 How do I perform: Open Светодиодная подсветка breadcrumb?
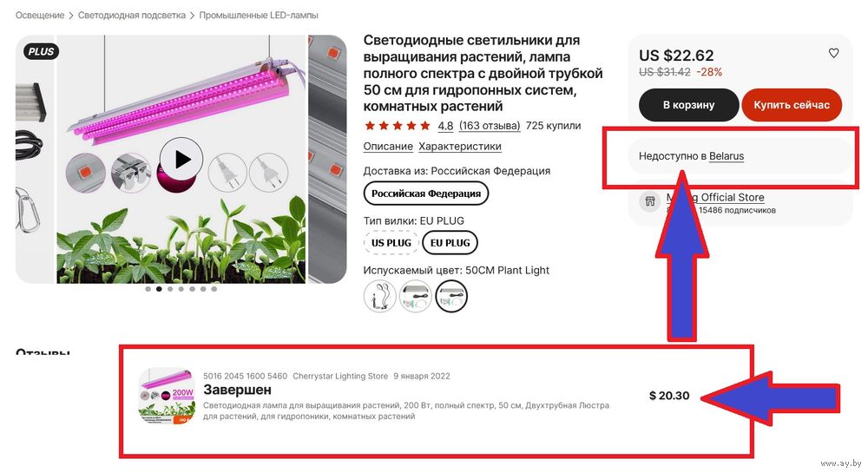point(132,16)
